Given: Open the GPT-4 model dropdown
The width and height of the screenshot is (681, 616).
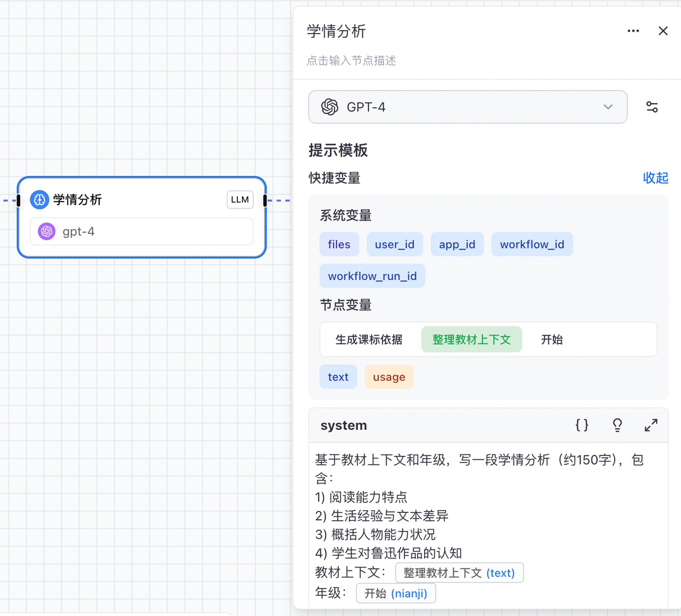Looking at the screenshot, I should pos(608,107).
